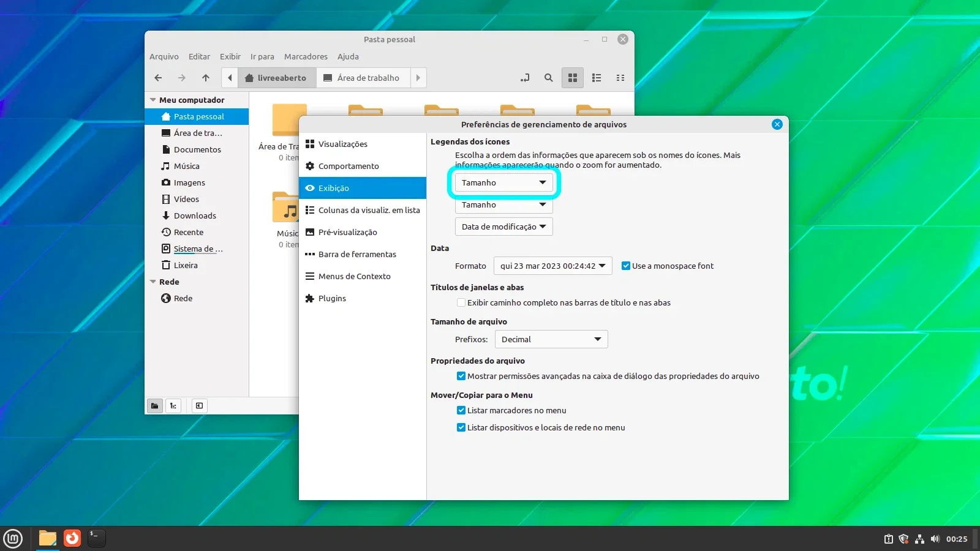Open the Decimal prefixes dropdown
The height and width of the screenshot is (551, 980).
(551, 339)
